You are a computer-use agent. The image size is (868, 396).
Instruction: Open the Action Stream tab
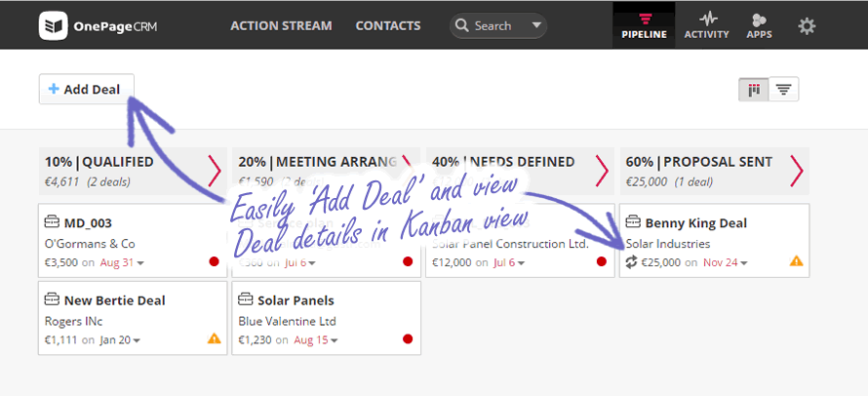click(x=281, y=26)
